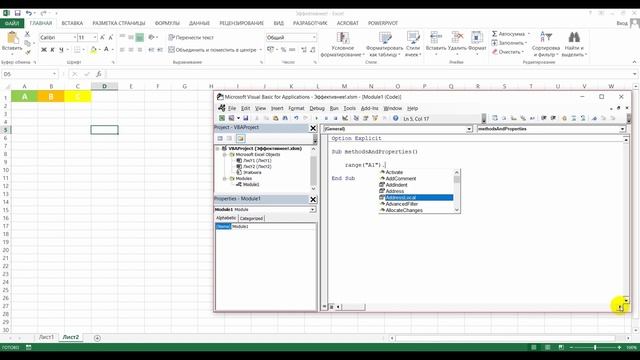Click the Name Box showing D5
This screenshot has height=360, width=640.
click(29, 74)
